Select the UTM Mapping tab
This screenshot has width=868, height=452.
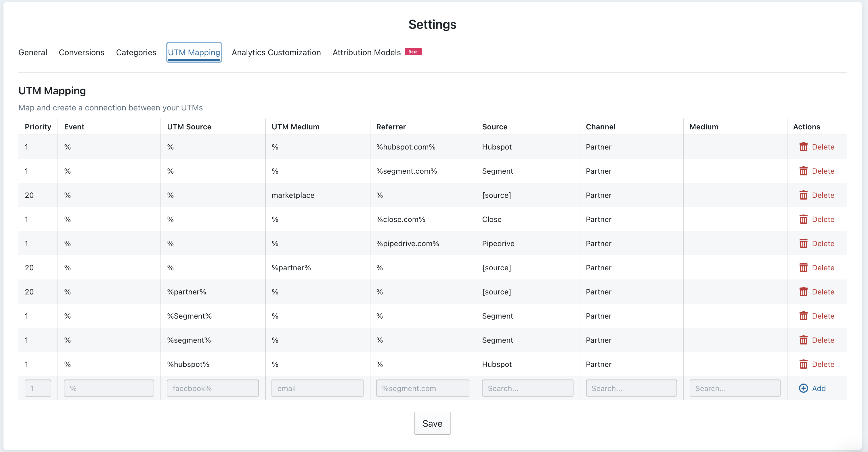click(x=194, y=53)
